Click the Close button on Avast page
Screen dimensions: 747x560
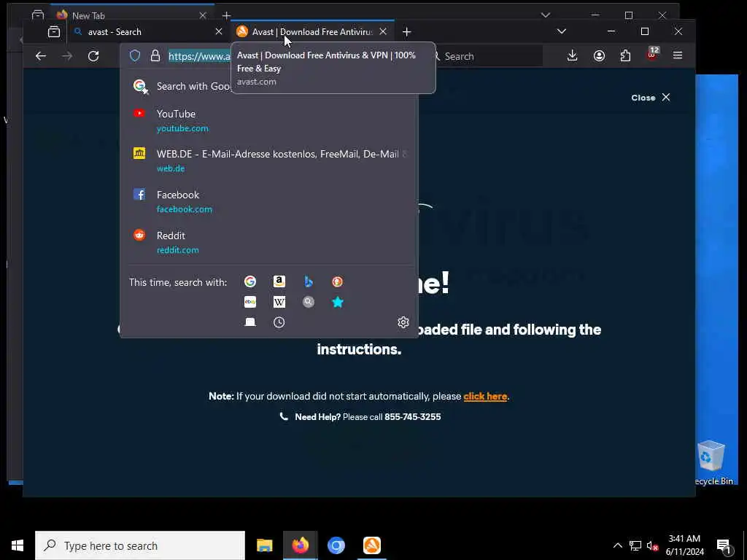(x=650, y=98)
